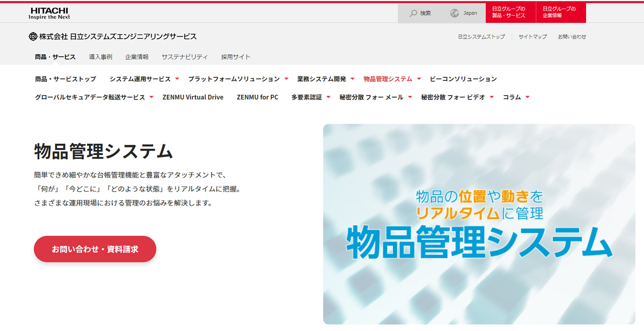The height and width of the screenshot is (331, 644).
Task: Expand the 業務システム開発 dropdown arrow
Action: pos(352,79)
